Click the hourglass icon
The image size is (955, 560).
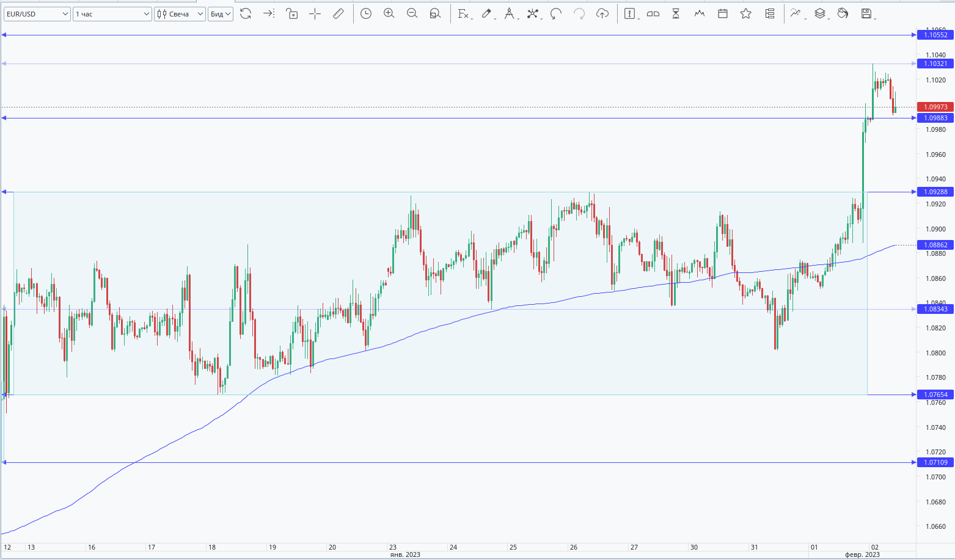pos(676,13)
